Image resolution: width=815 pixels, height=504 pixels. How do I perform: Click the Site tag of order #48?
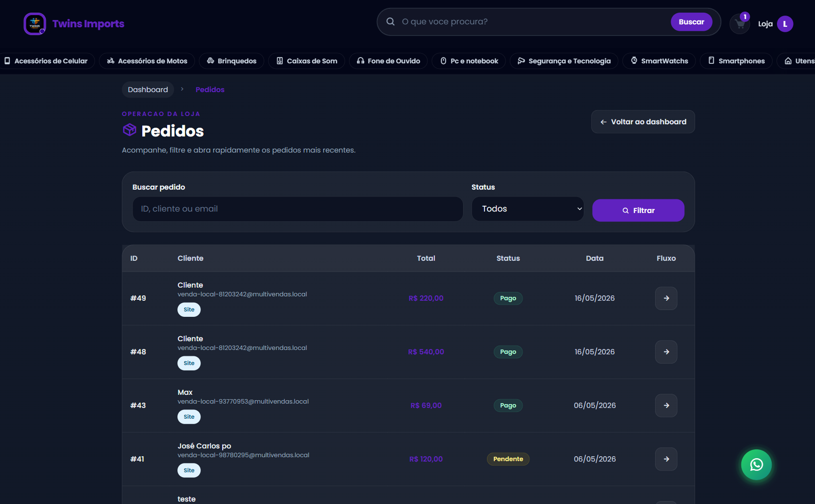189,363
